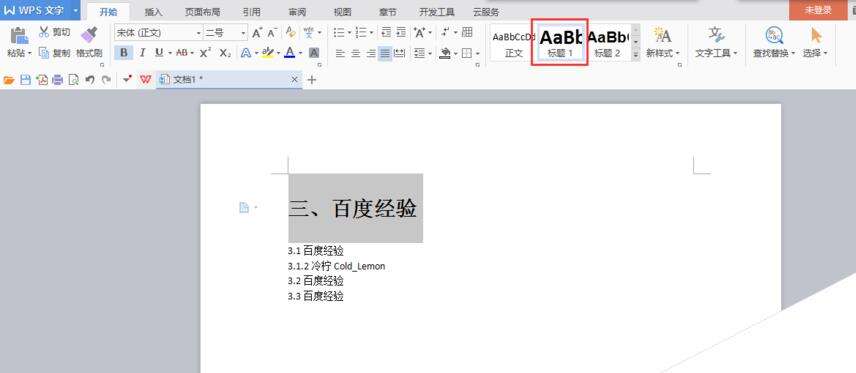This screenshot has width=856, height=373.
Task: Click the clear formatting eraser icon
Action: (290, 33)
